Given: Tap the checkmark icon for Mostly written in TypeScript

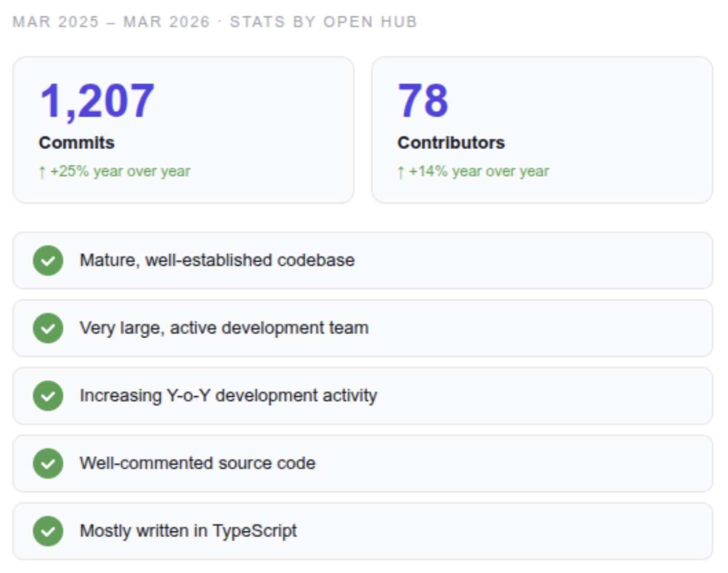Looking at the screenshot, I should pos(48,531).
